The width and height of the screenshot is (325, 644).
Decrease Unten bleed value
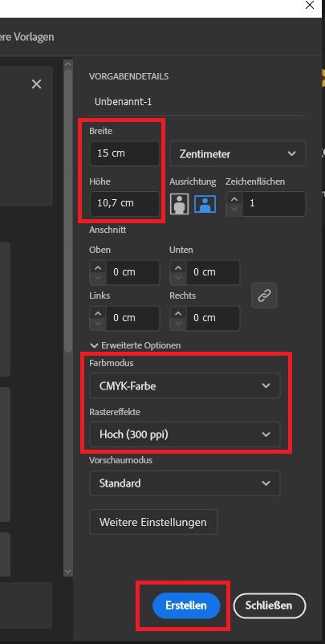[x=178, y=279]
